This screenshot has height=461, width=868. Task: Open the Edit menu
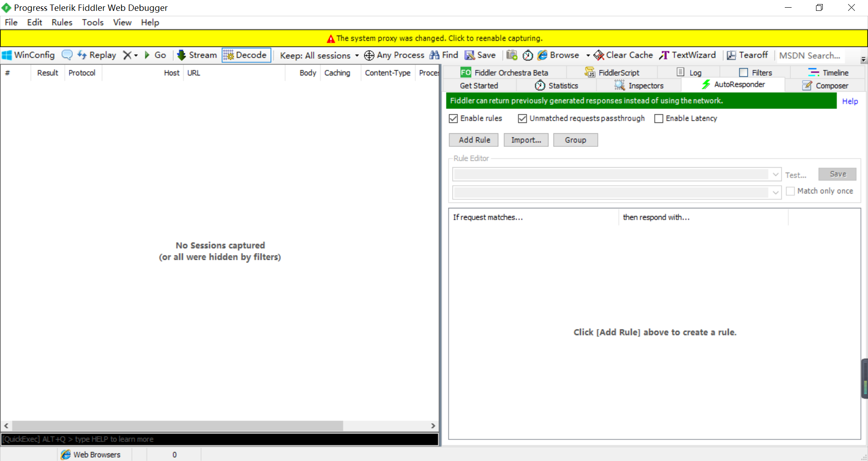(x=34, y=23)
